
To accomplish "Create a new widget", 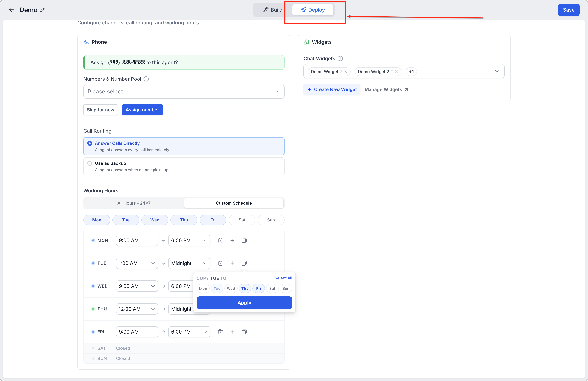I will pyautogui.click(x=332, y=89).
